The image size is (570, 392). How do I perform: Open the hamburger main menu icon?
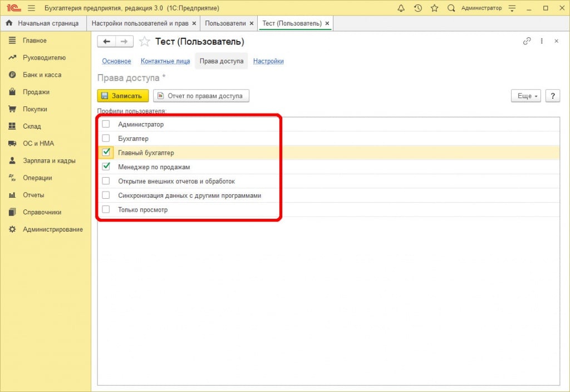click(x=31, y=8)
